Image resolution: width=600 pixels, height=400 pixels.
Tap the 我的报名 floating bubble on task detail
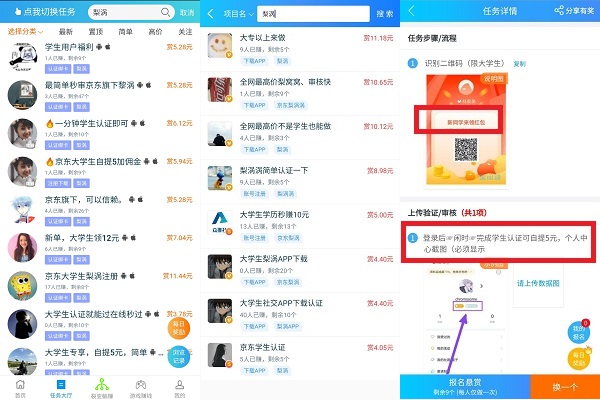[x=578, y=331]
